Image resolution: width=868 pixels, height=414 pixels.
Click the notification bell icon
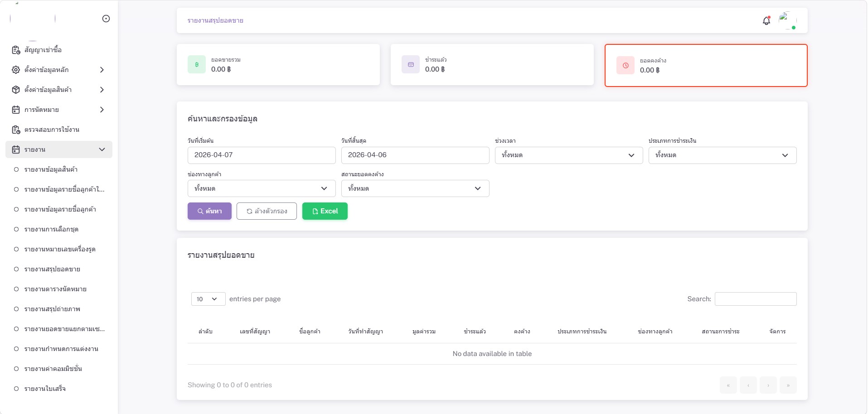click(766, 21)
